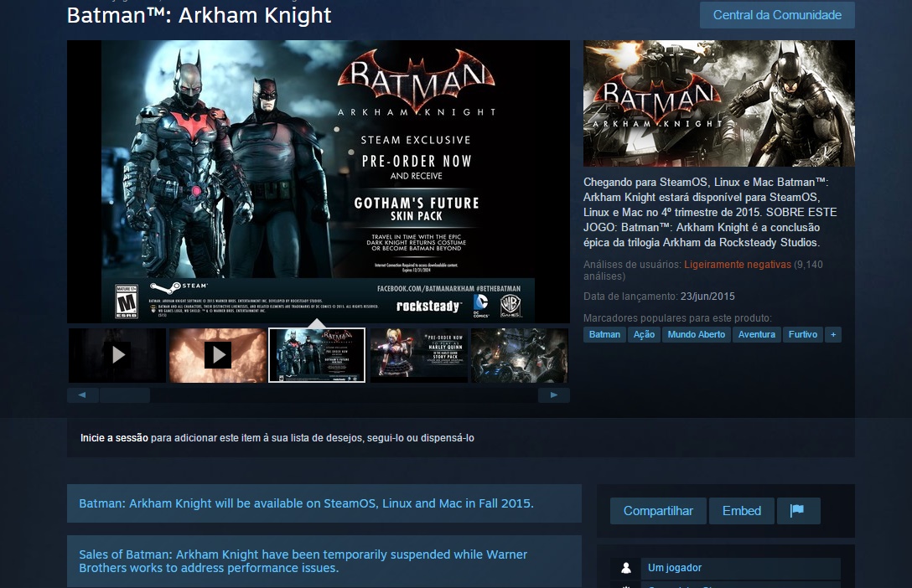Click the thumbnail strip scrollbar handle
This screenshot has height=588, width=912.
(124, 395)
